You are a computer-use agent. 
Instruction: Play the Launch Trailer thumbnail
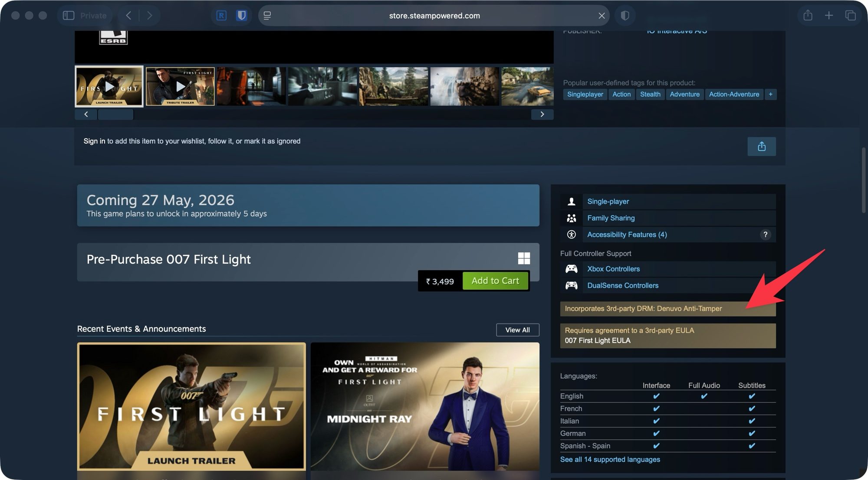(109, 86)
